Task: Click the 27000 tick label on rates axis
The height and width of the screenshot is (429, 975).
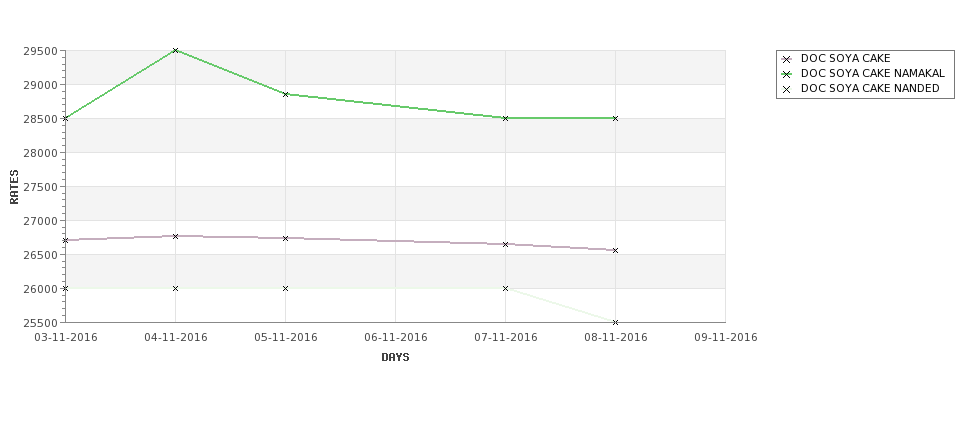Action: click(x=41, y=221)
